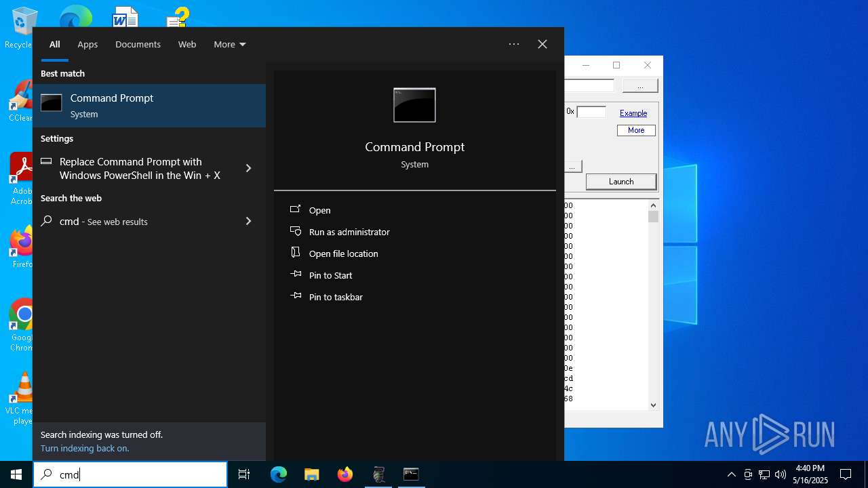Expand arrow beside Replace Command Prompt setting
The width and height of the screenshot is (868, 488).
(x=248, y=168)
